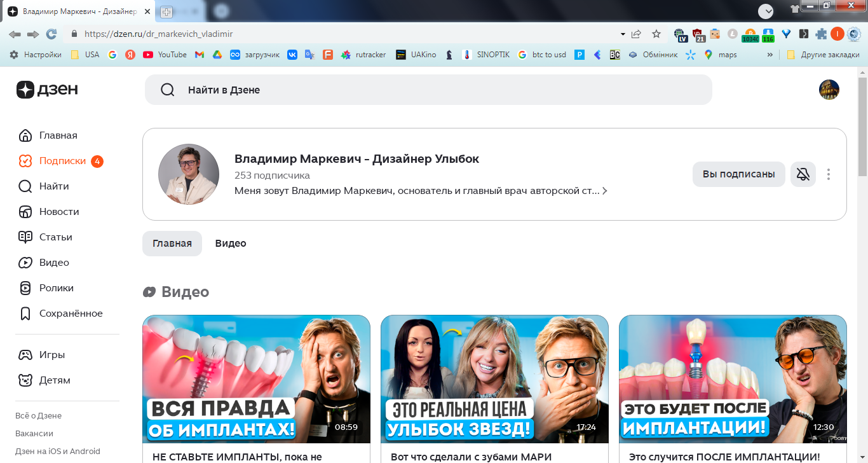This screenshot has width=868, height=463.
Task: Open the Yandex bookmark icon
Action: pyautogui.click(x=130, y=55)
